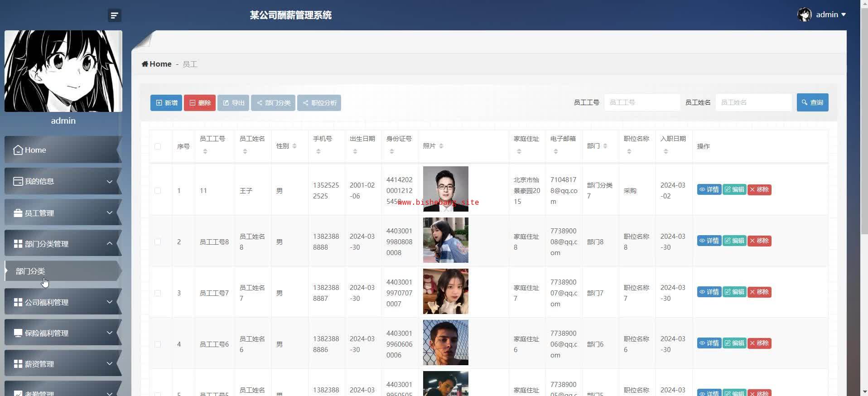The height and width of the screenshot is (396, 868).
Task: Sort by 电子邮箱 column sort arrows
Action: [556, 151]
